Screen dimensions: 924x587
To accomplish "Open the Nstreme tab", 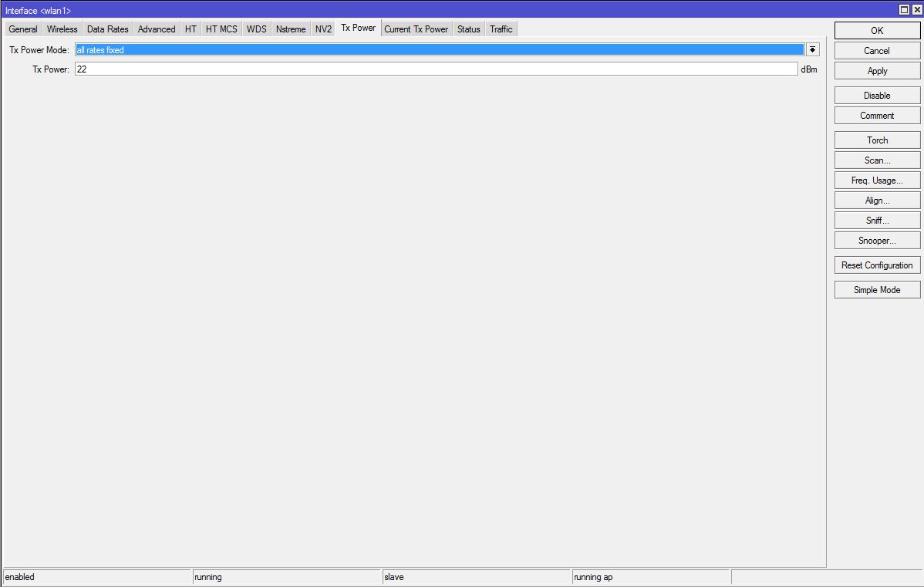I will point(291,29).
